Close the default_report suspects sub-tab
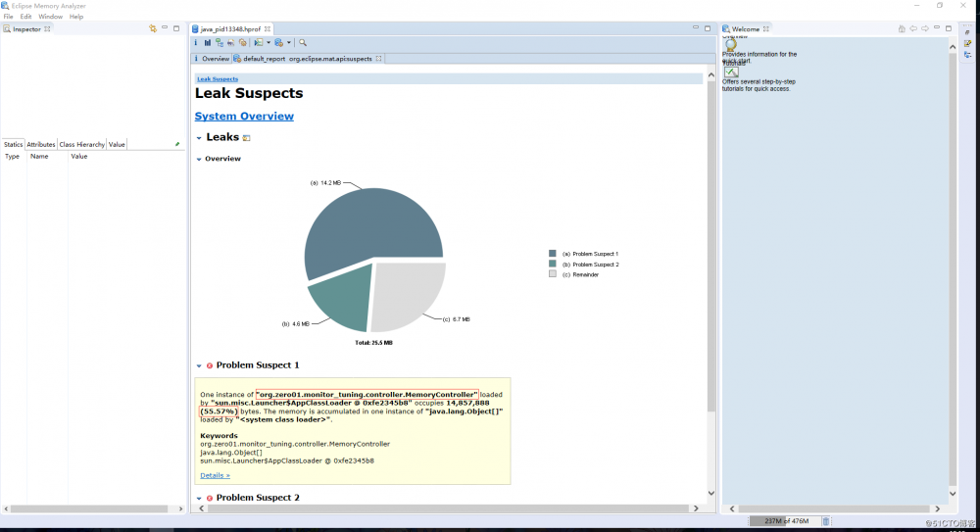The height and width of the screenshot is (532, 980). [378, 59]
